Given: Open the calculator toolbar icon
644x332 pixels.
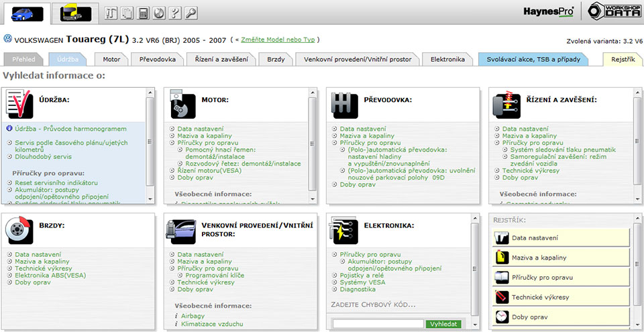Looking at the screenshot, I should [x=143, y=13].
